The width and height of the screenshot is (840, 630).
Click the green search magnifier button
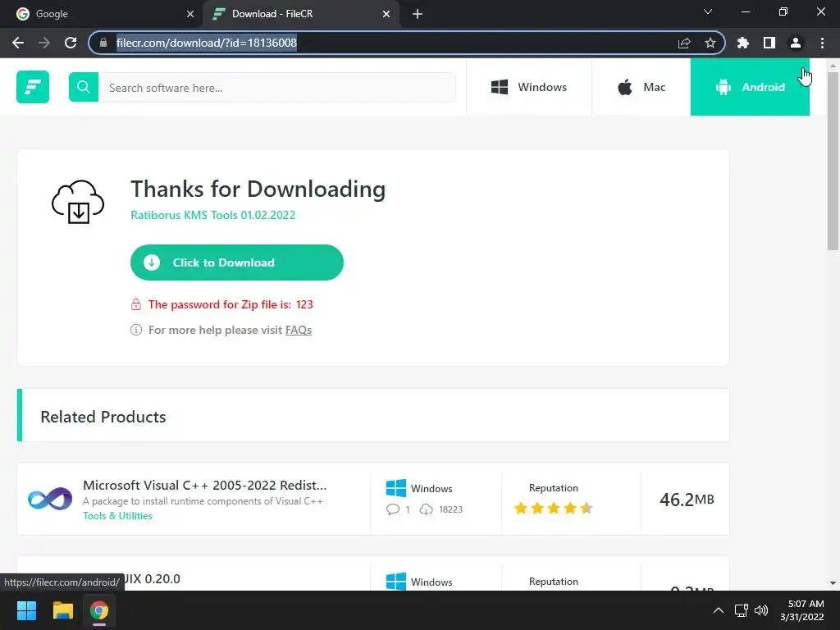click(84, 87)
